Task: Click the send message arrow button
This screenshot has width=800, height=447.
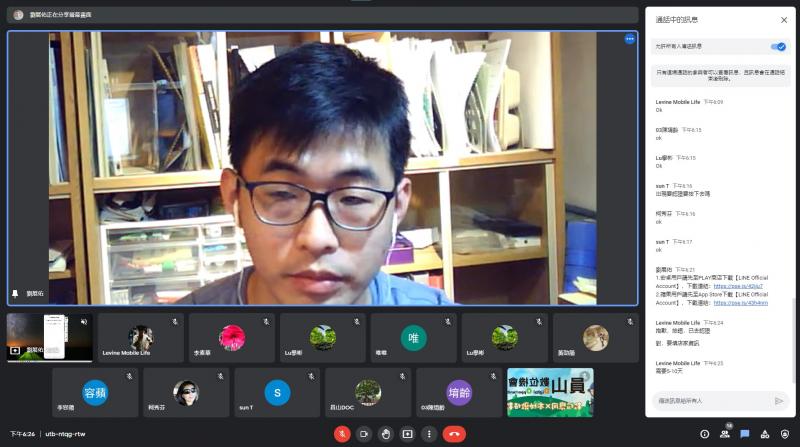Action: tap(779, 400)
